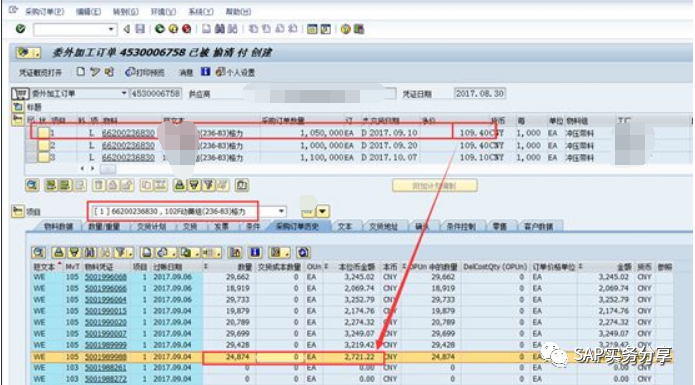Click the magnifier details icon in history toolbar
Viewport: 695px width, 385px height.
coord(39,253)
